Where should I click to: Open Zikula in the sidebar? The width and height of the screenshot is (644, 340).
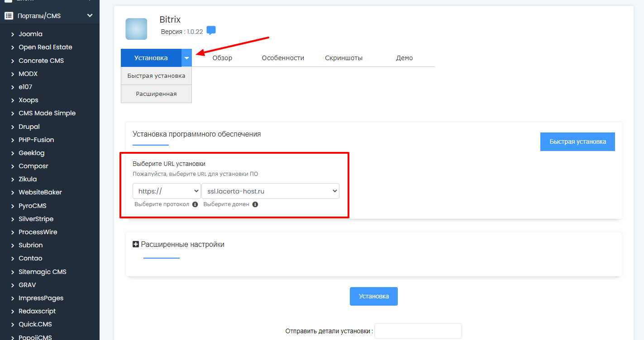pos(28,179)
